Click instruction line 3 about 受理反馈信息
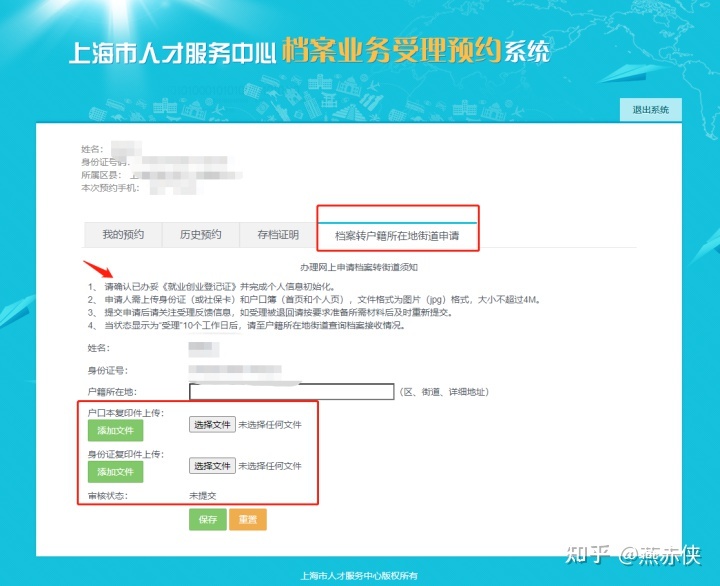720x586 pixels. [x=271, y=312]
